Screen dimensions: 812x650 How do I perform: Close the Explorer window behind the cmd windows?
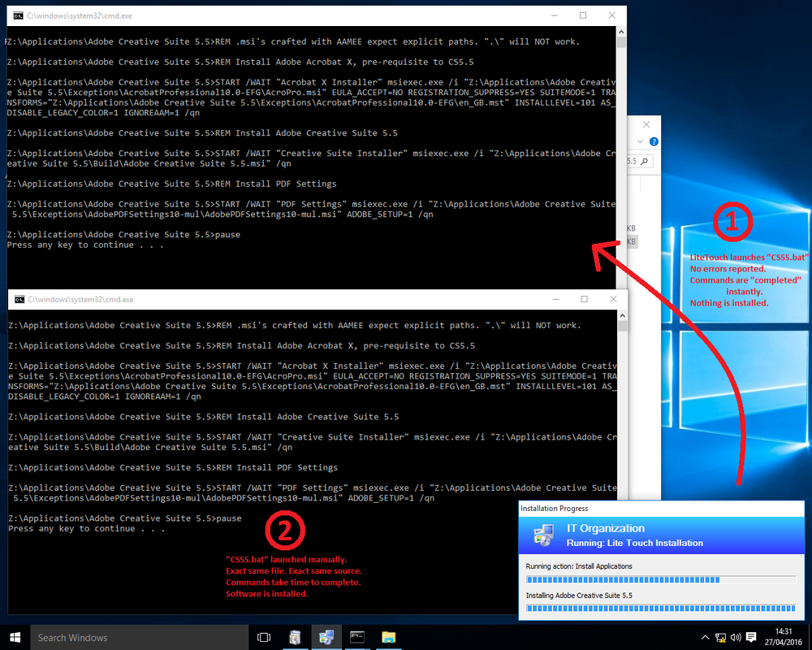(x=646, y=124)
